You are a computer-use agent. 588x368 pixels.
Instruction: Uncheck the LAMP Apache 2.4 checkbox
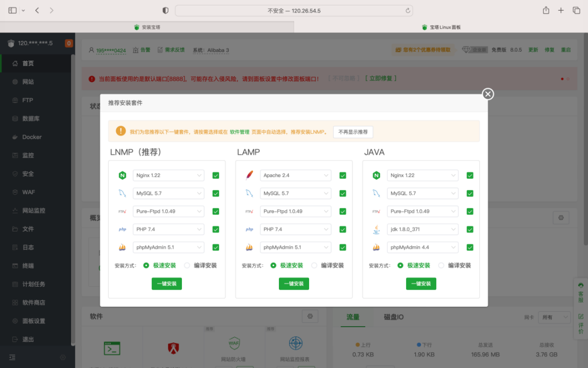(x=343, y=175)
